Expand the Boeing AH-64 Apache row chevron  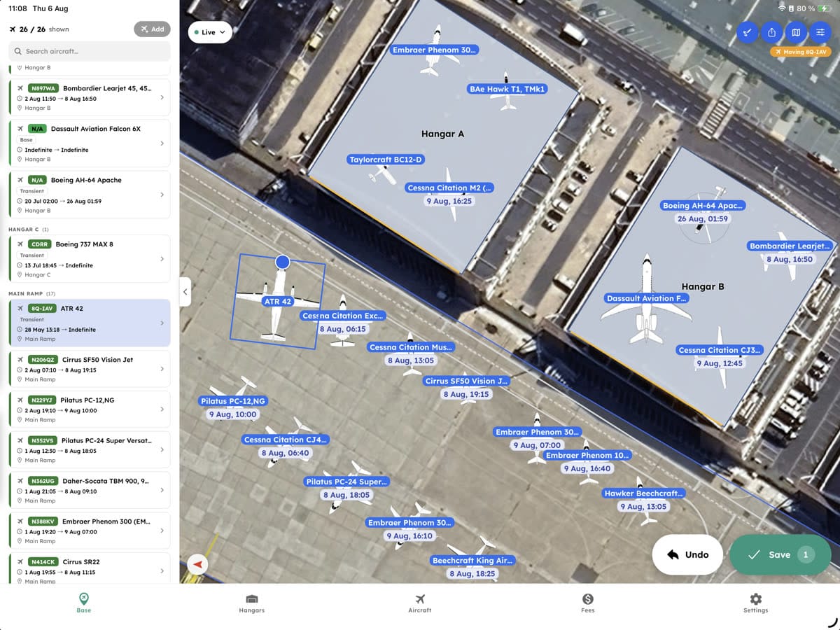pos(162,195)
